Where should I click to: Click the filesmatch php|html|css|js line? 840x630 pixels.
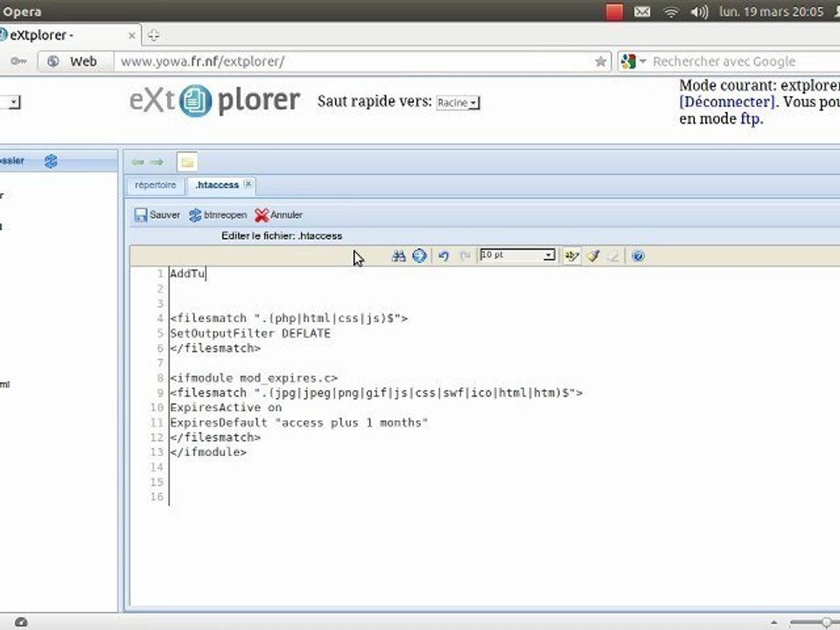(x=289, y=318)
